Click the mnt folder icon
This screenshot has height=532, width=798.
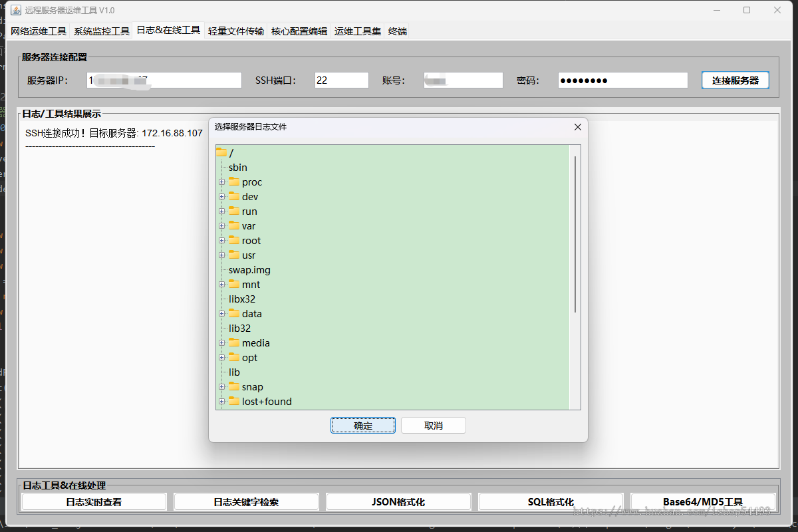point(233,284)
